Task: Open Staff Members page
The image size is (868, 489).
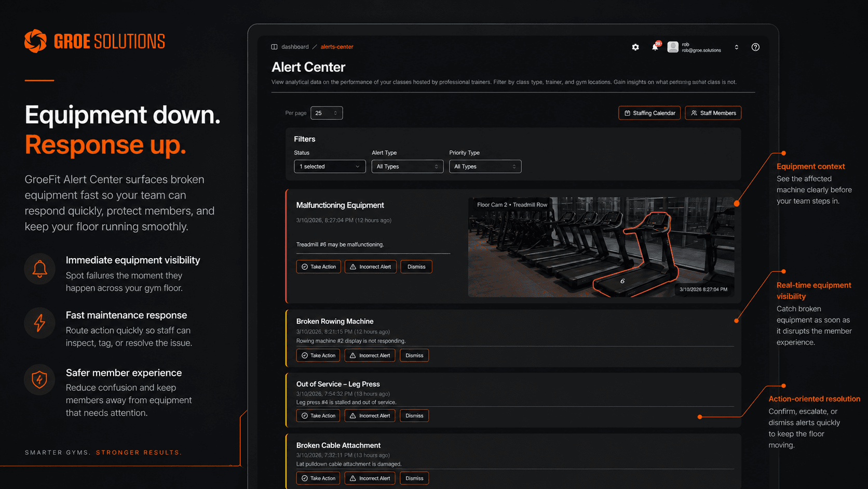Action: tap(713, 113)
